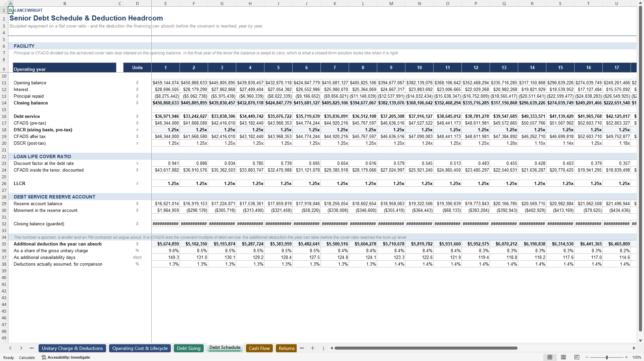Viewport: 644px width, 361px height.
Task: Select row 14 header
Action: click(x=4, y=103)
